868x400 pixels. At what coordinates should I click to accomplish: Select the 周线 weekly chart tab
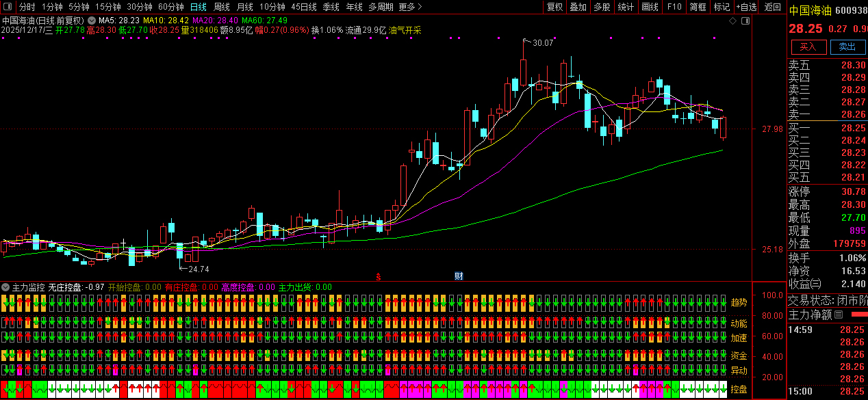tap(222, 7)
